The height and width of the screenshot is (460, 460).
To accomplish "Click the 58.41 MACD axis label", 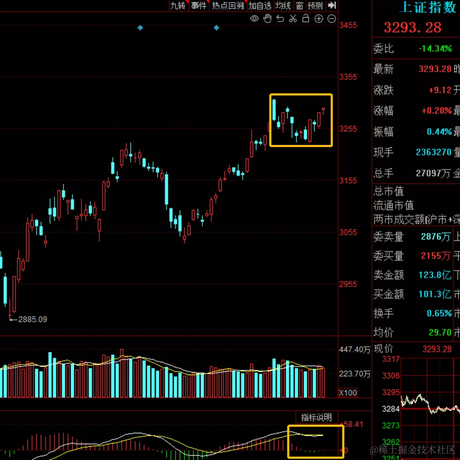I will coord(353,424).
